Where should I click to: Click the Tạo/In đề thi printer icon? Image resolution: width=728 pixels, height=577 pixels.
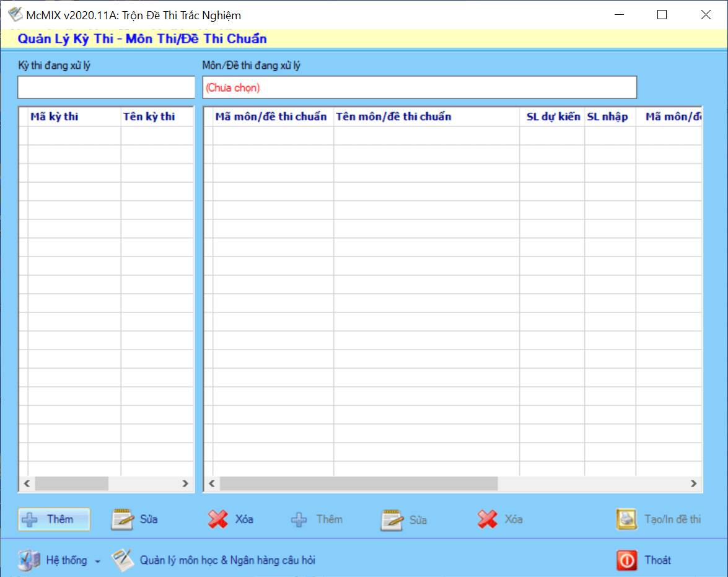click(x=626, y=519)
